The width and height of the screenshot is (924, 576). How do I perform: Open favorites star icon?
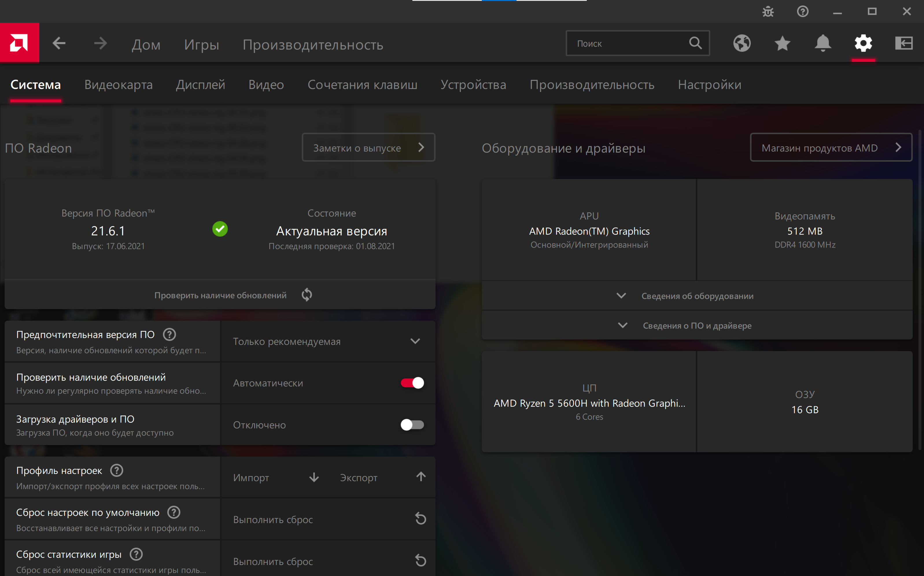782,43
